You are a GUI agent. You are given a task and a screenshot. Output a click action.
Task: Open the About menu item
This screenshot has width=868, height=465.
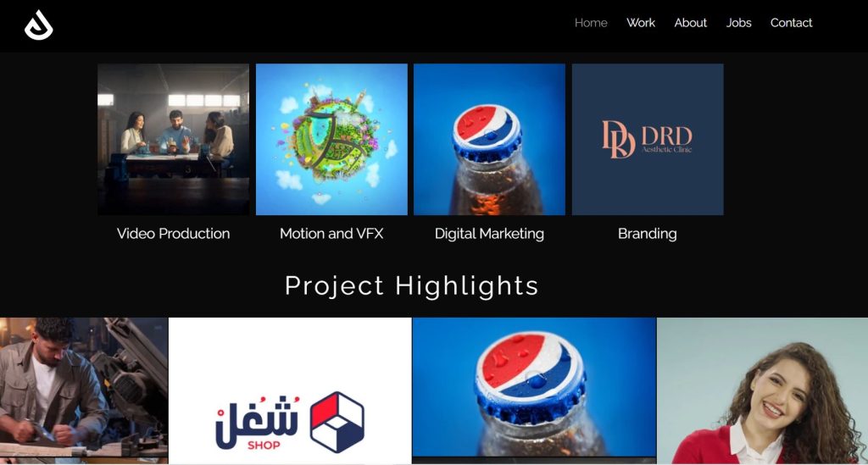point(690,23)
